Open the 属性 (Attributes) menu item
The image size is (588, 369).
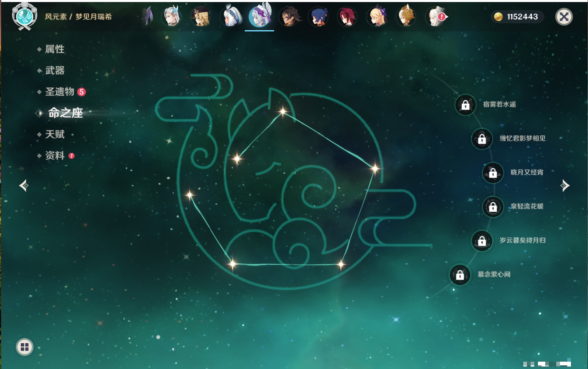tap(54, 49)
